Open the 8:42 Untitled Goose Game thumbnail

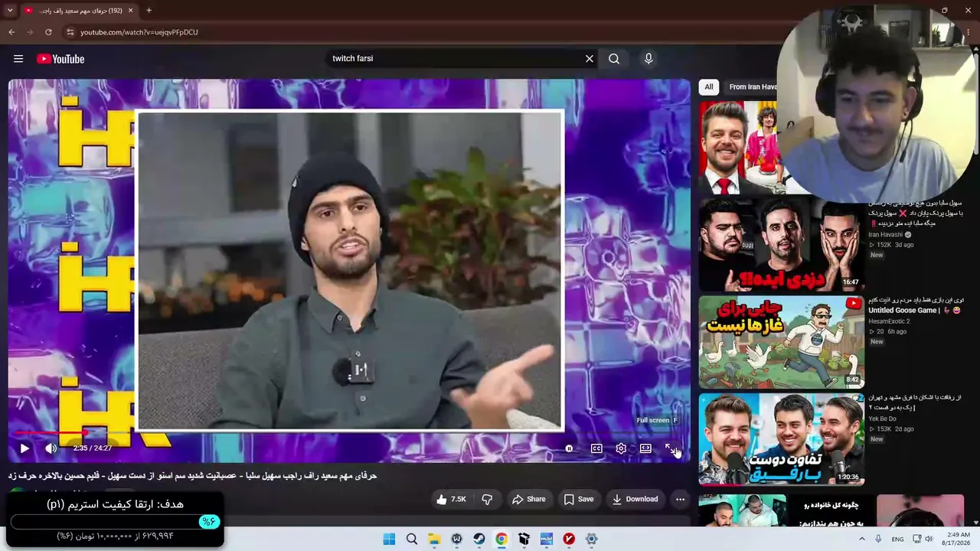(x=782, y=342)
